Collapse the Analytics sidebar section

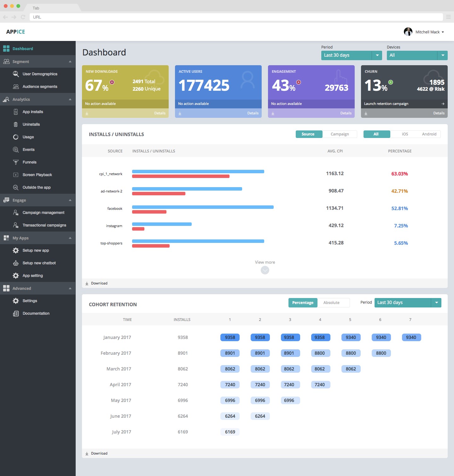70,99
